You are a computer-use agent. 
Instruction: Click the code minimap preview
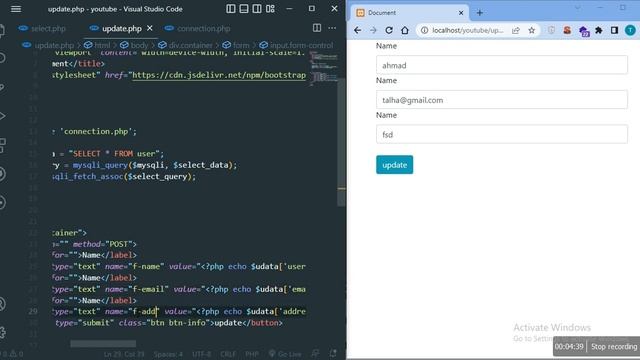pyautogui.click(x=324, y=69)
